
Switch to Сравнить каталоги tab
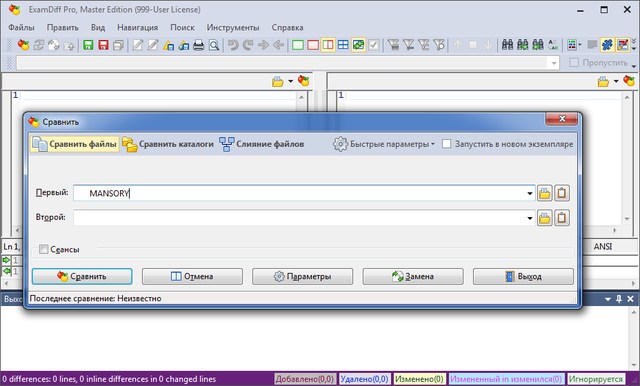tap(168, 144)
